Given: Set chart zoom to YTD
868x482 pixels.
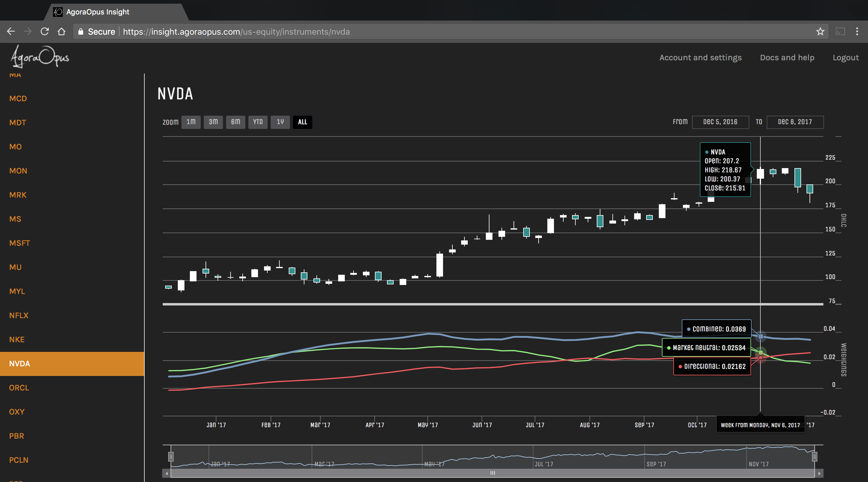Looking at the screenshot, I should point(258,122).
